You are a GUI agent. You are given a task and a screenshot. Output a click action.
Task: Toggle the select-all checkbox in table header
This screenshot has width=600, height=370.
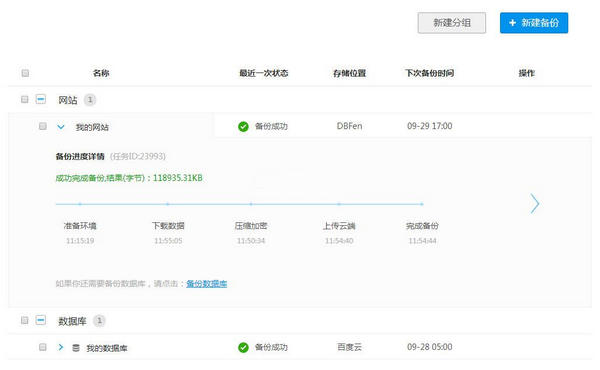pos(25,73)
